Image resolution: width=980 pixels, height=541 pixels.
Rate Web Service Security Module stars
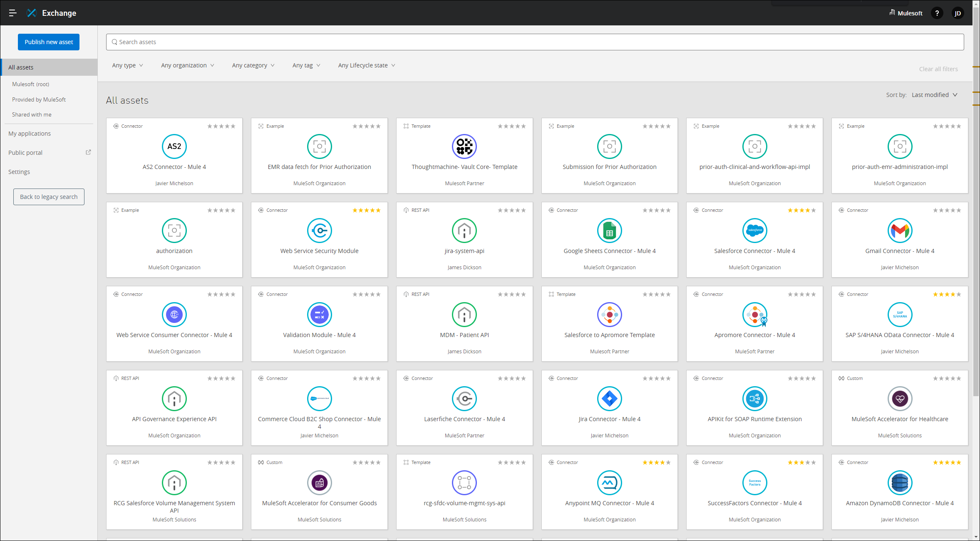pyautogui.click(x=366, y=210)
